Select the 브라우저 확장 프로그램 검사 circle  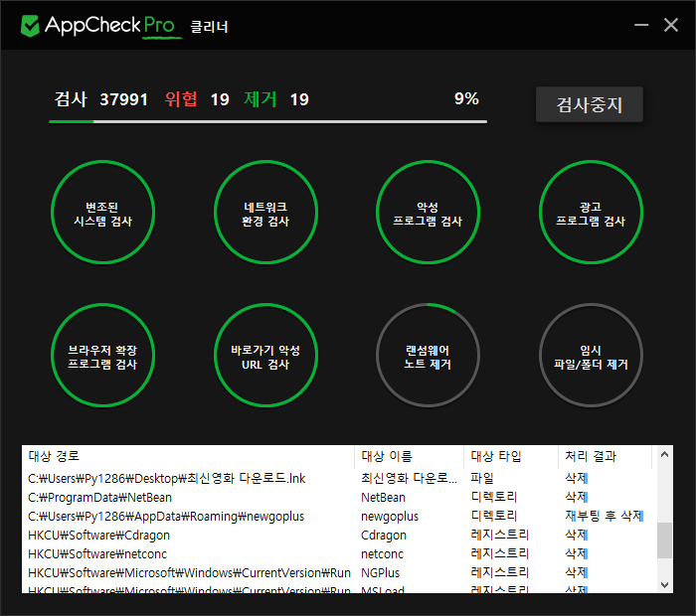pos(103,356)
